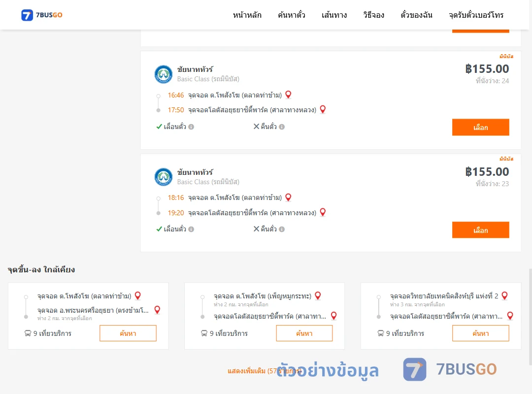Open ค้นหาตั๋ว menu item
Image resolution: width=532 pixels, height=394 pixels.
292,15
